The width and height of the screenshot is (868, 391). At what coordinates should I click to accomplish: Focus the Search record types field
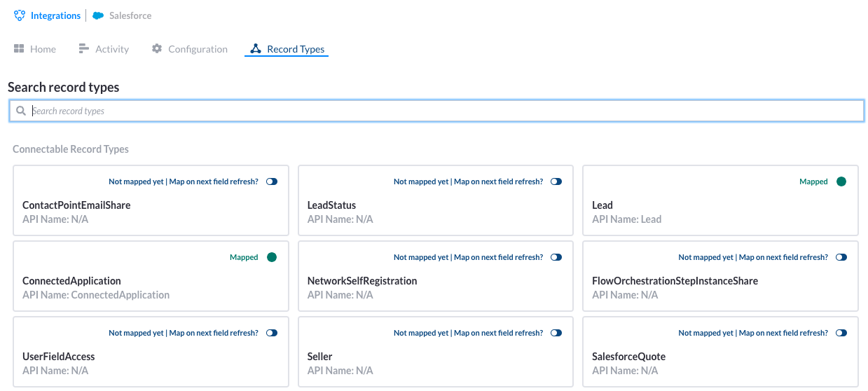pyautogui.click(x=436, y=111)
